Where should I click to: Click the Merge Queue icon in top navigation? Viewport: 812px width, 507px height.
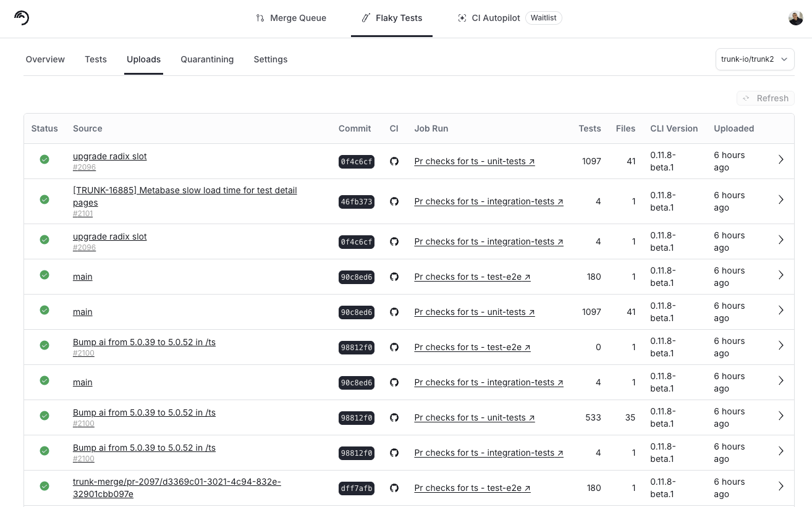pos(260,18)
